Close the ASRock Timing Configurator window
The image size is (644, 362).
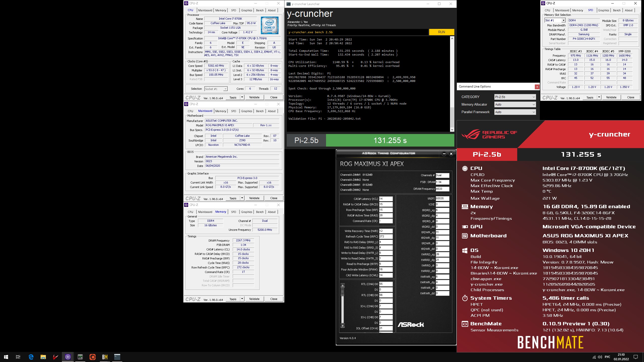pyautogui.click(x=451, y=154)
